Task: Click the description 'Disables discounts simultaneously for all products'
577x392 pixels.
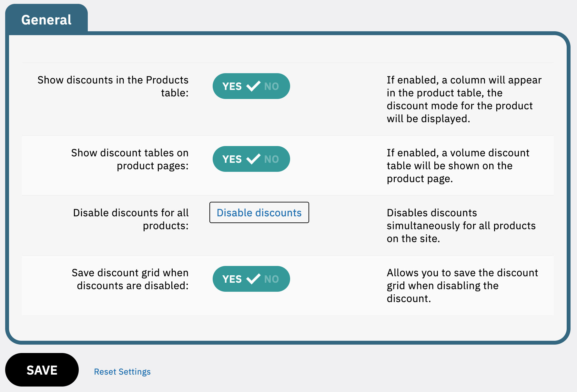Action: (x=461, y=226)
